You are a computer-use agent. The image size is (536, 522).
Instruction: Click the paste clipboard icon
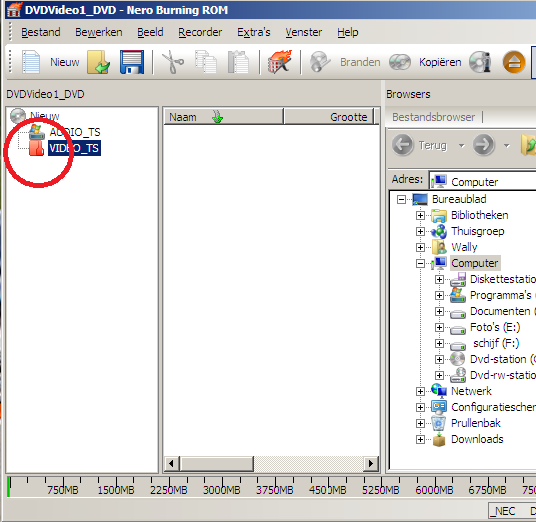238,62
